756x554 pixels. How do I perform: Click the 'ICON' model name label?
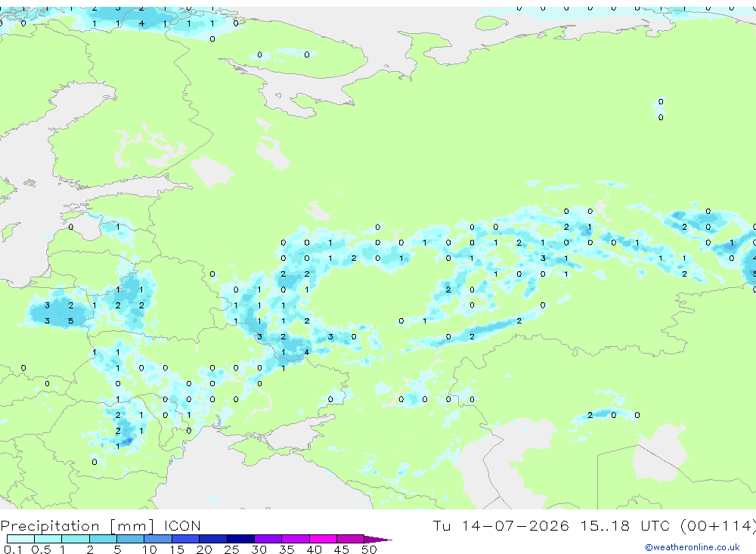[182, 525]
